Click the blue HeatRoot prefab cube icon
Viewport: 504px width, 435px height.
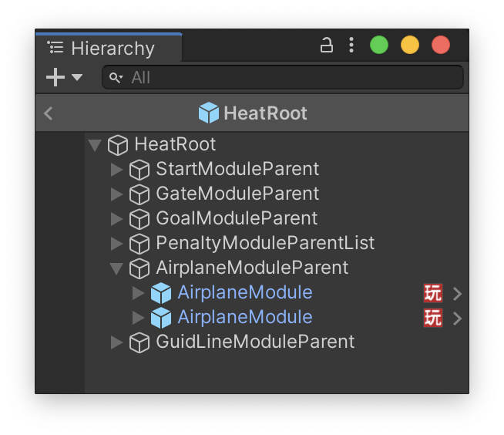click(208, 113)
